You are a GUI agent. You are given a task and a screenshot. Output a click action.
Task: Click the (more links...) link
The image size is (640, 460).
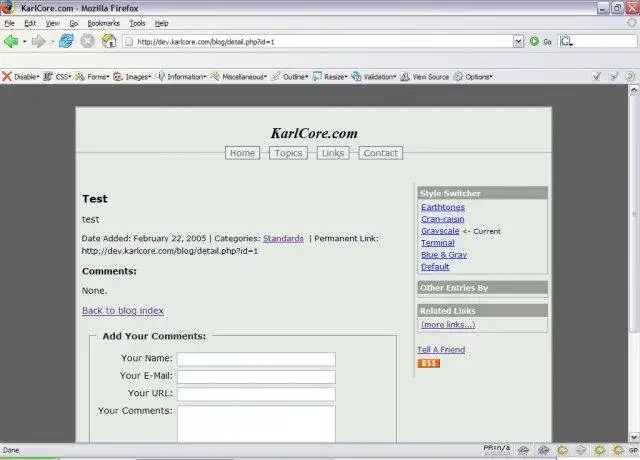point(448,324)
